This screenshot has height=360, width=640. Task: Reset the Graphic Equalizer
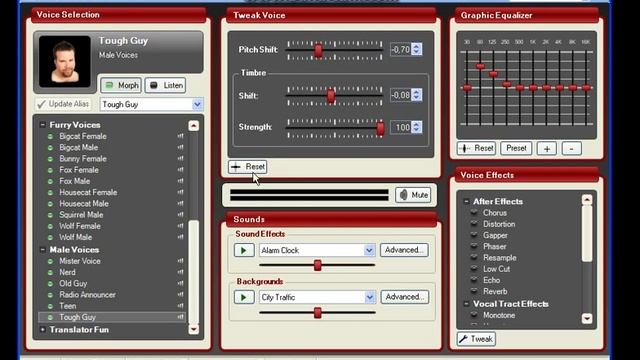pos(476,148)
